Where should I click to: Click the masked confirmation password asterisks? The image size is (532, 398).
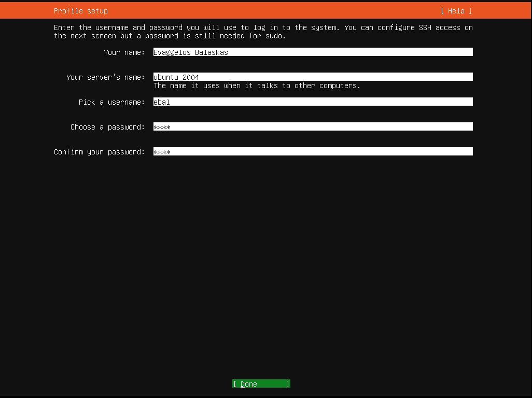click(x=161, y=151)
